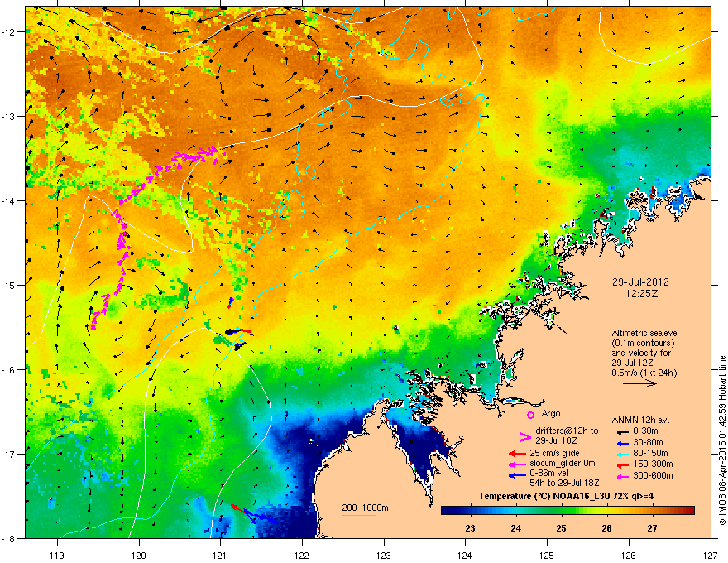Click the 'Argo' legend label
This screenshot has width=728, height=563.
(551, 413)
